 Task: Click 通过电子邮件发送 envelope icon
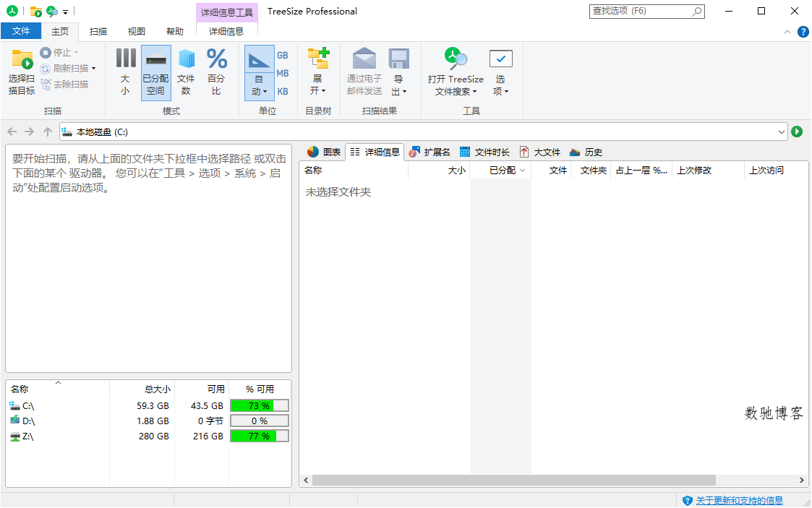(x=364, y=59)
